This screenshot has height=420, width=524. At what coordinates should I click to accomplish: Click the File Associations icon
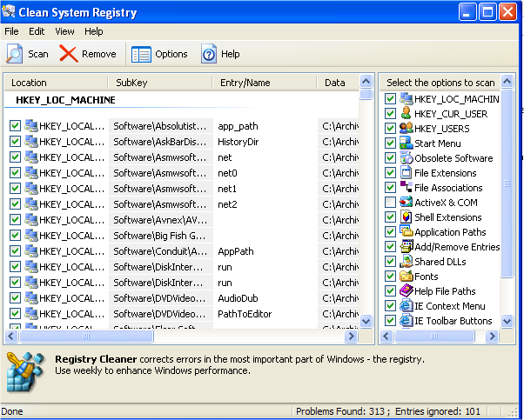(x=406, y=187)
